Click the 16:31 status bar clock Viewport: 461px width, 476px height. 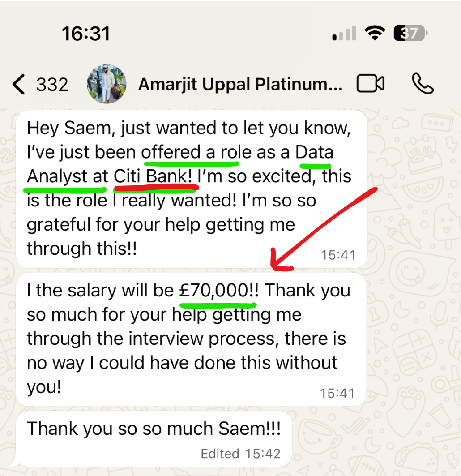[85, 34]
